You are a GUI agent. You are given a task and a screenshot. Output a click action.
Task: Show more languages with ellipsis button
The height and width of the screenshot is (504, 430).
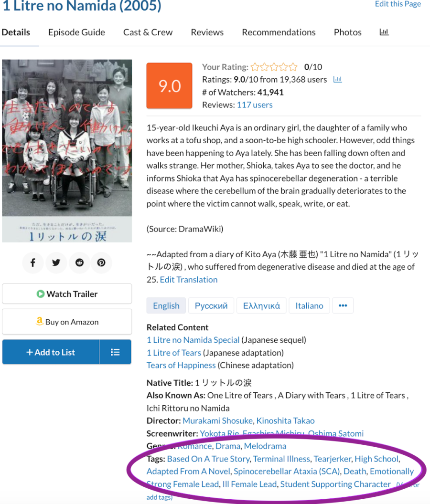pyautogui.click(x=343, y=305)
